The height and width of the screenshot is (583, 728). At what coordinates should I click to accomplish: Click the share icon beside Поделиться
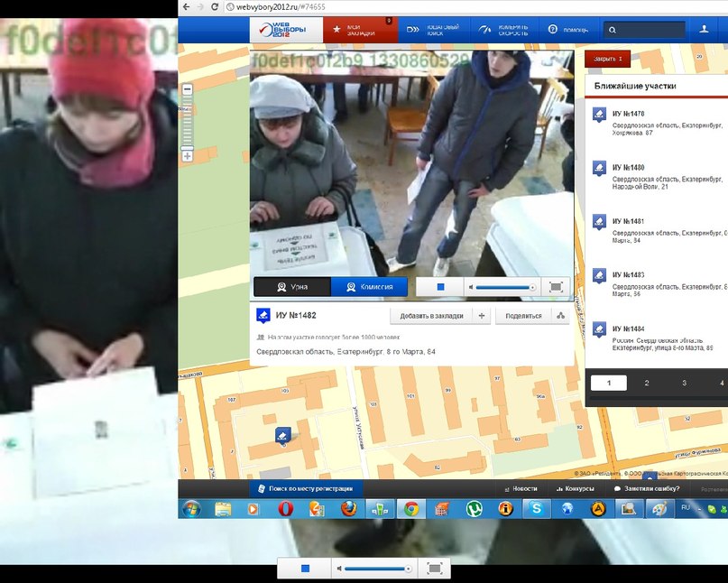(560, 315)
